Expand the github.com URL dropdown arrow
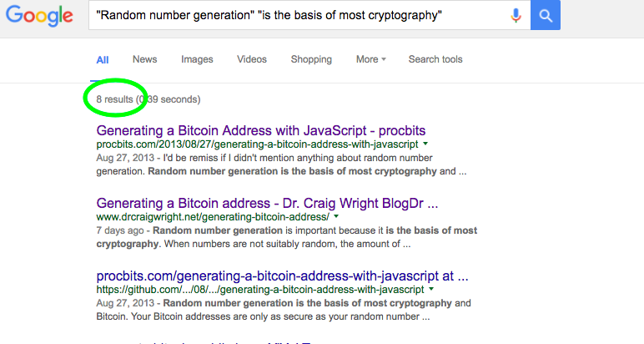The width and height of the screenshot is (644, 344). click(x=432, y=290)
